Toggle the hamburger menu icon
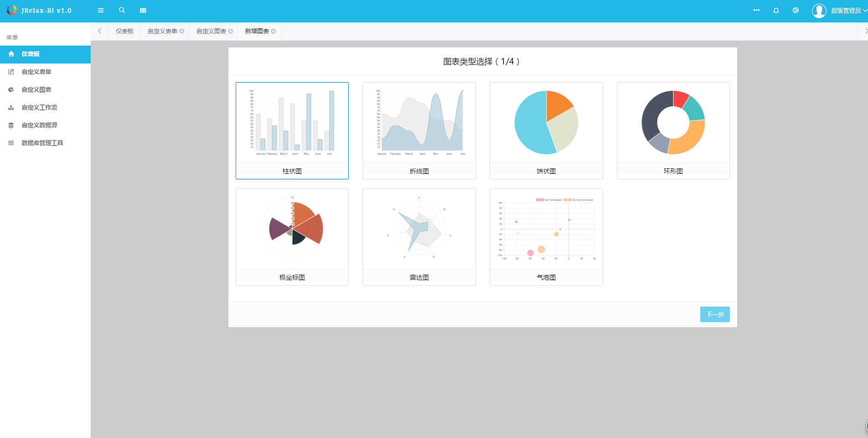 click(101, 10)
